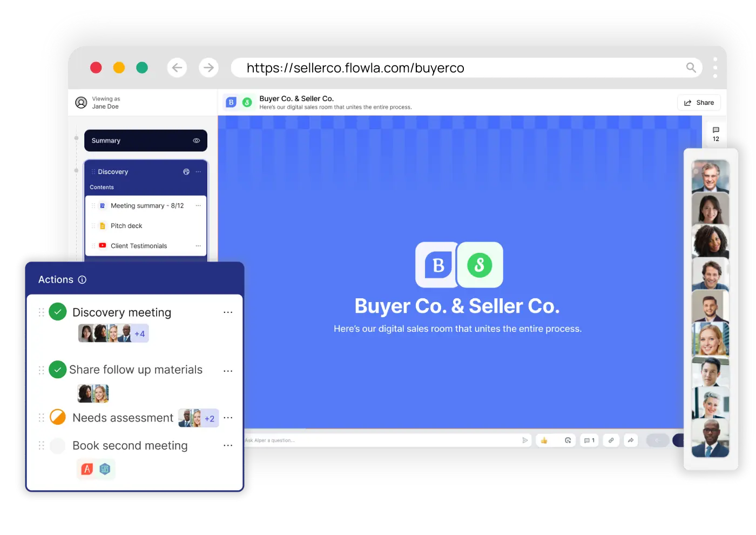This screenshot has width=756, height=535.
Task: Select the blonde woman participant photo
Action: coord(711,338)
